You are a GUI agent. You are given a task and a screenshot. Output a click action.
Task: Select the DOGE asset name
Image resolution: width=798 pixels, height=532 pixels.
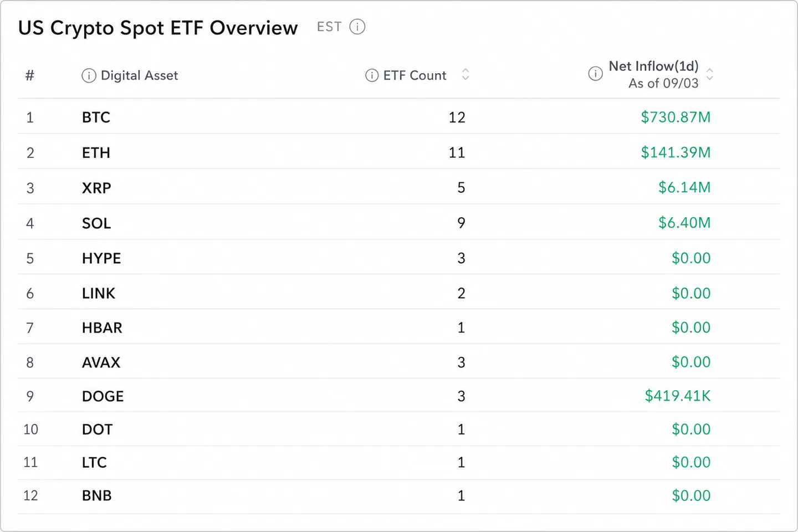tap(103, 396)
